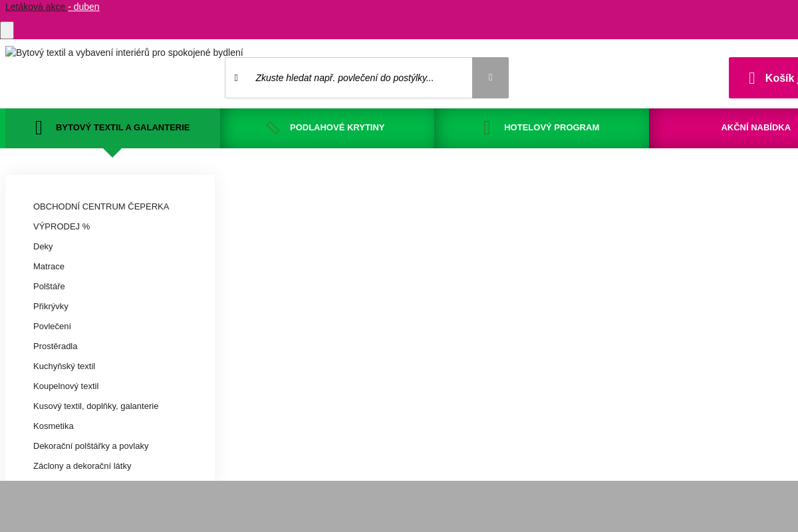The image size is (798, 532).
Task: Choose Povlečení from the category list
Action: coord(52,327)
